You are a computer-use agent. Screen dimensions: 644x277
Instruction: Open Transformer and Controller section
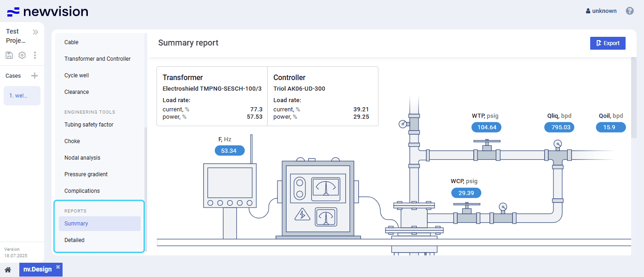point(98,59)
